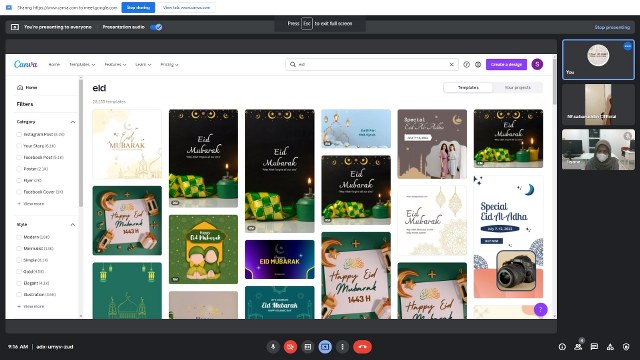The width and height of the screenshot is (640, 360).
Task: Check the Poster category checkbox
Action: [19, 169]
